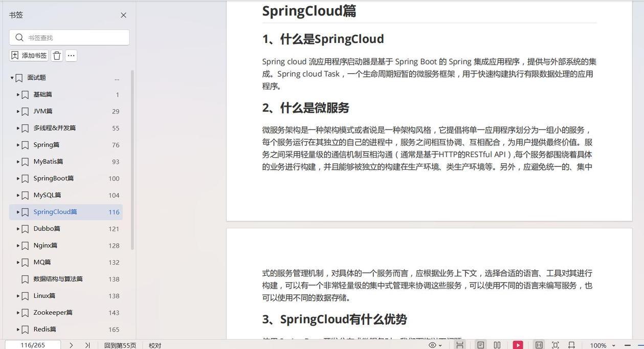The width and height of the screenshot is (644, 349).
Task: Click the 116/265 page number field
Action: coord(33,345)
